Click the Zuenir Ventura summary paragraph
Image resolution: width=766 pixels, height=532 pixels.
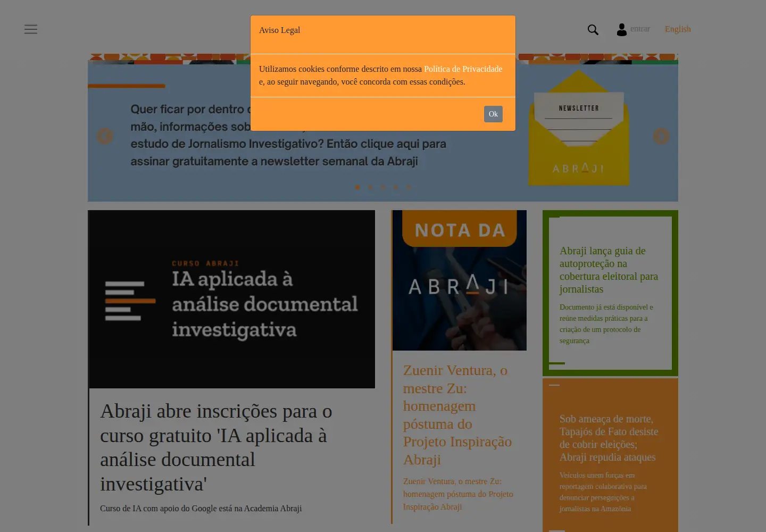tap(458, 494)
